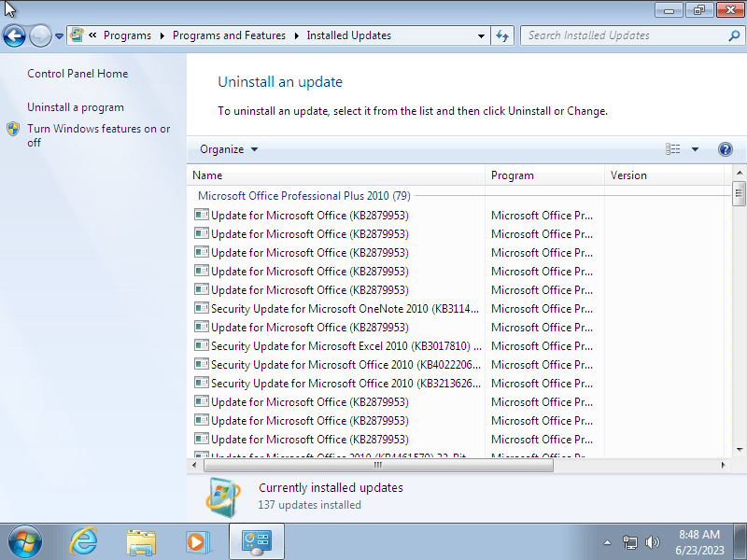747x560 pixels.
Task: Click the Forward navigation arrow
Action: (x=40, y=35)
